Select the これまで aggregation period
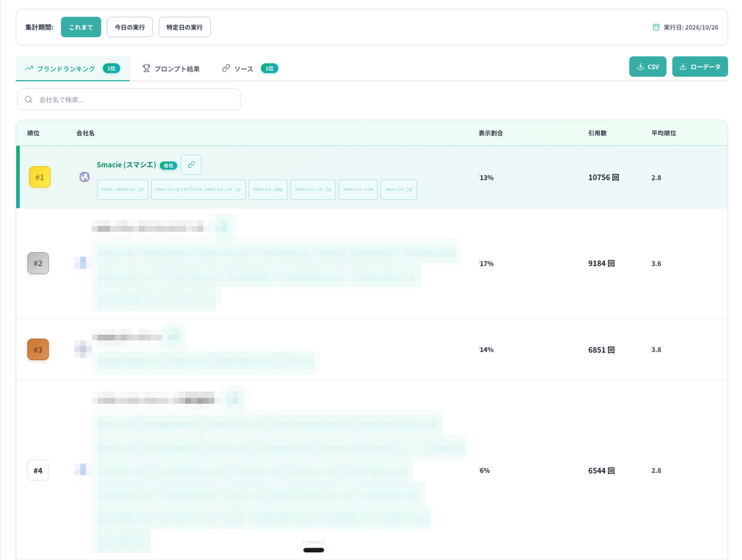742x560 pixels. click(81, 27)
